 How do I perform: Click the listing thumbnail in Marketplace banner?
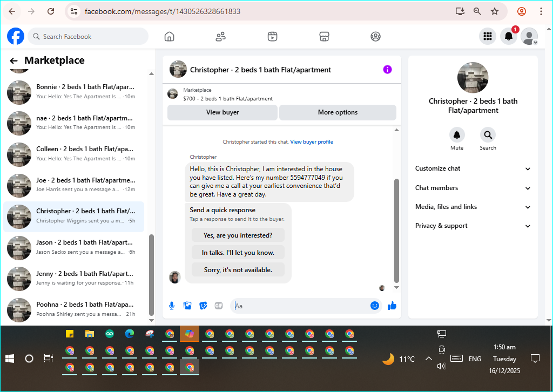172,94
